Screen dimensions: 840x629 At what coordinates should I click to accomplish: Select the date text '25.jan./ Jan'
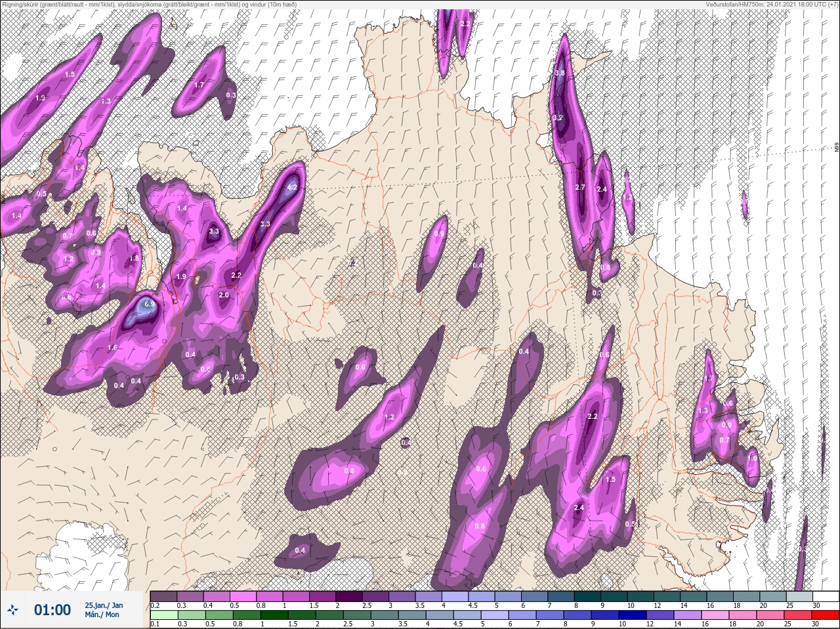pos(104,605)
